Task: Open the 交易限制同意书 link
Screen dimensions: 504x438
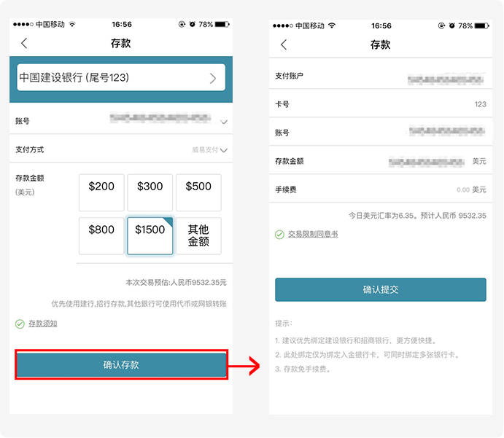Action: tap(313, 235)
